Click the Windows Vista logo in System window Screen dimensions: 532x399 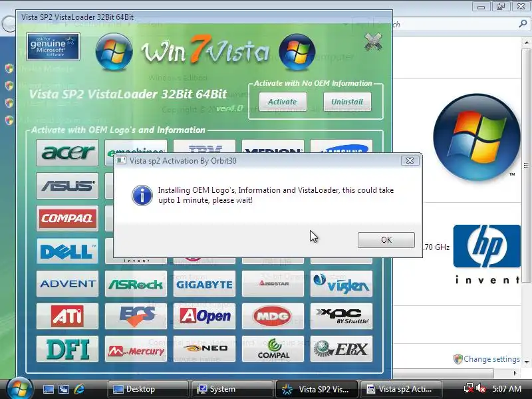pos(477,138)
